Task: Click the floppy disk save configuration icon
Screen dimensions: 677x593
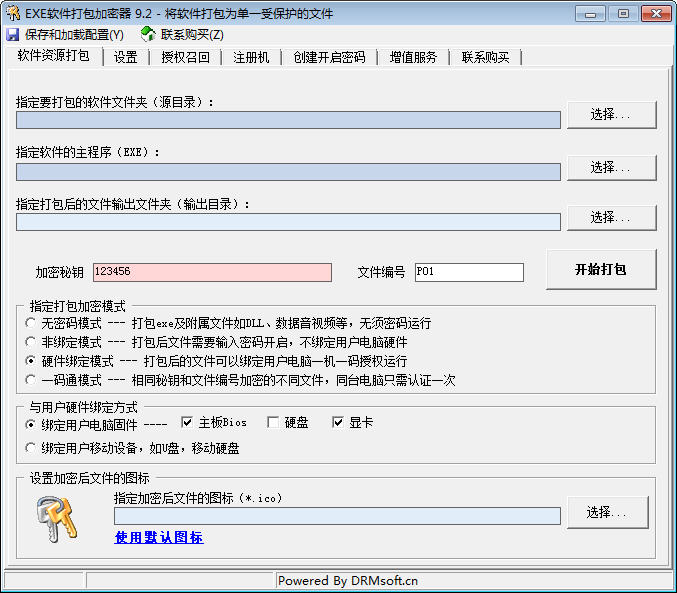Action: (13, 35)
